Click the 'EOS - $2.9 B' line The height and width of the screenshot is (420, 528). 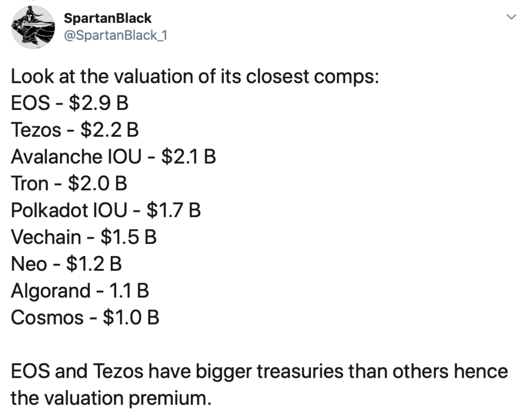click(x=70, y=104)
